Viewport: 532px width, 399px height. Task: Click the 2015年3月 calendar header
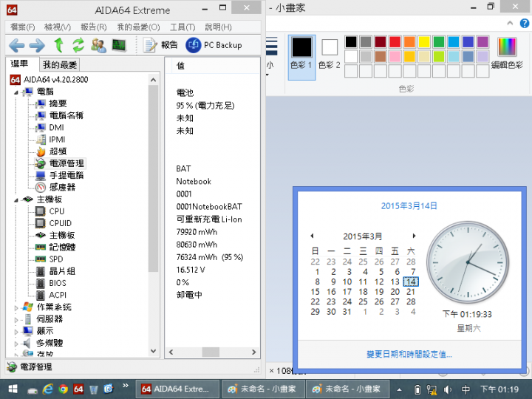click(x=362, y=236)
